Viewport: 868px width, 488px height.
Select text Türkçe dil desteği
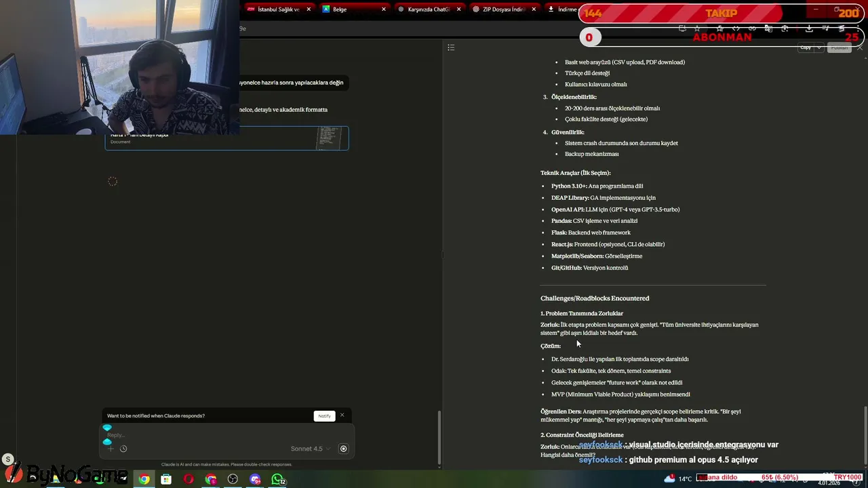587,73
